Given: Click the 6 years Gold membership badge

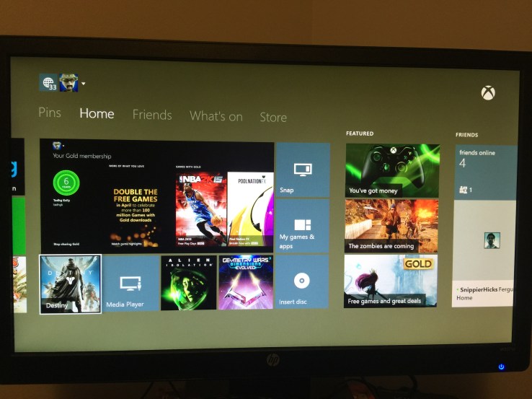Looking at the screenshot, I should coord(66,183).
